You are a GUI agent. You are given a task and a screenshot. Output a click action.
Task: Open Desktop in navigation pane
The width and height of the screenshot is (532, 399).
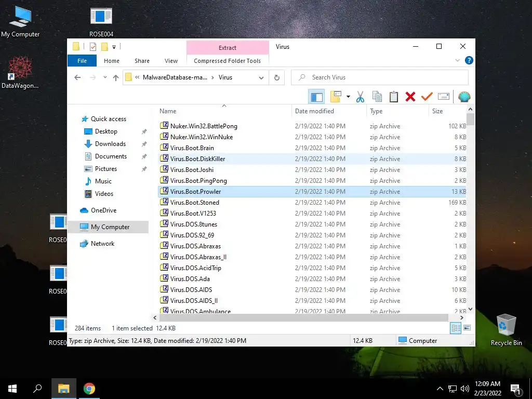[106, 131]
